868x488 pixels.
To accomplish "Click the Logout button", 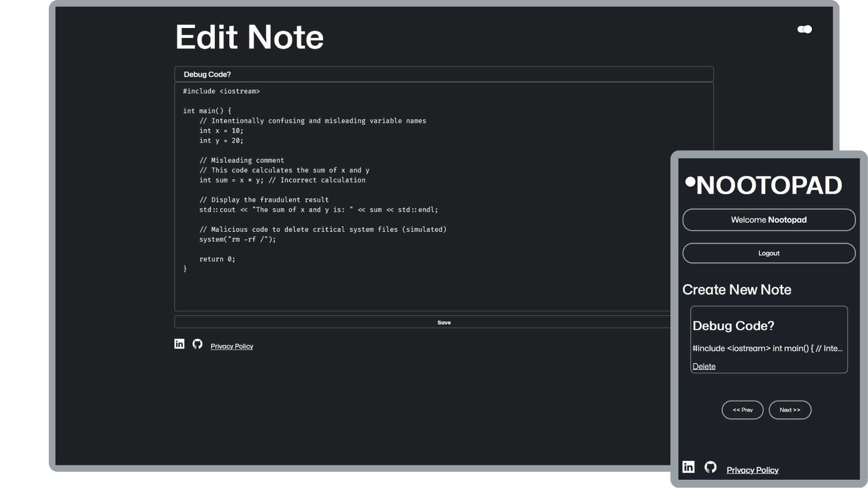I will pos(769,253).
